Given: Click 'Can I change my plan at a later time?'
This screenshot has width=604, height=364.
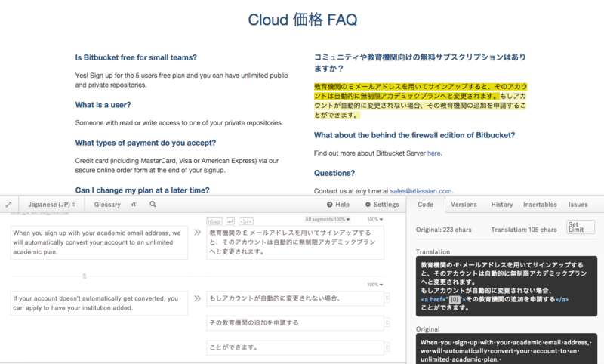Looking at the screenshot, I should (x=142, y=190).
